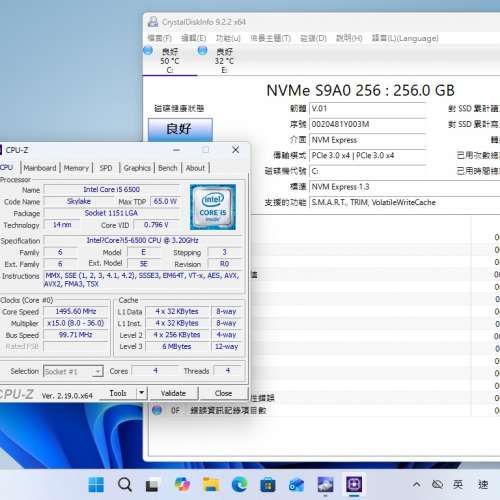Viewport: 500px width, 500px height.
Task: Select drive E: health indicator at 32 °C
Action: click(224, 61)
